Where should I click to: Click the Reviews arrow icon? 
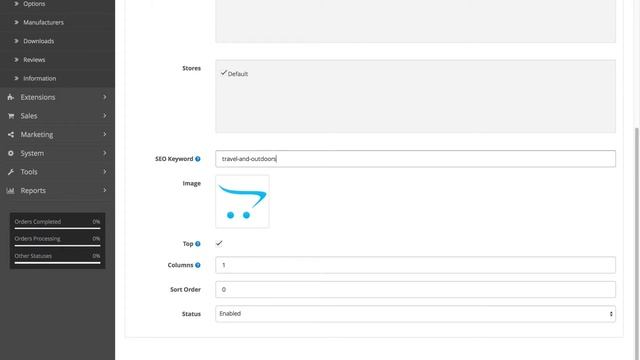pos(16,60)
